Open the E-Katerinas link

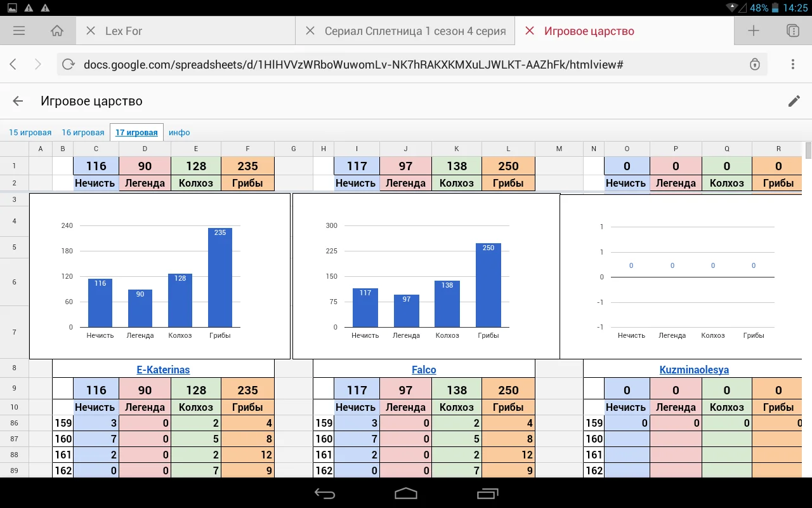pyautogui.click(x=163, y=370)
